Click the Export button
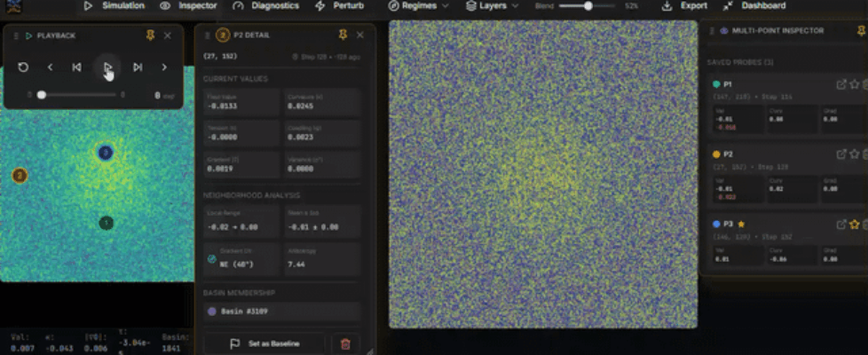 [x=684, y=5]
